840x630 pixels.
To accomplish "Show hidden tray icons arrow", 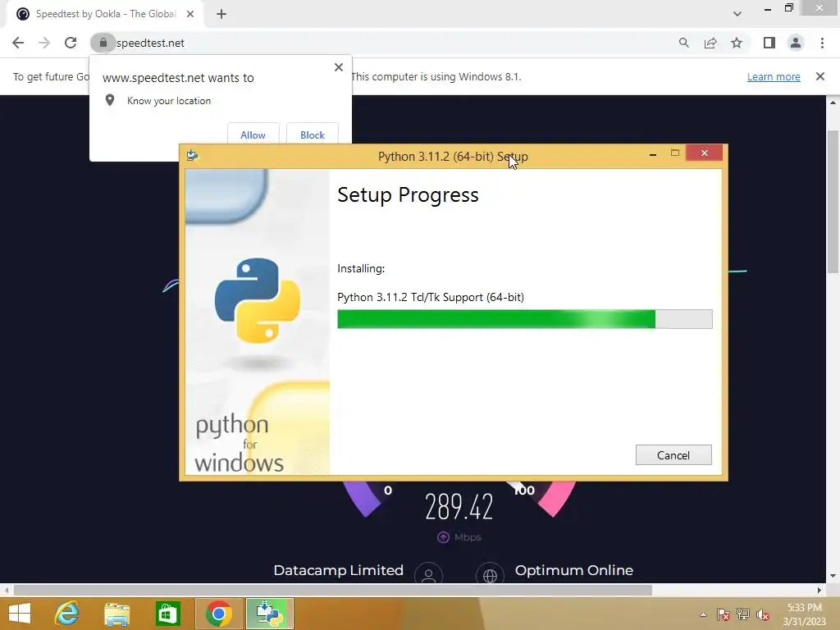I will 703,614.
